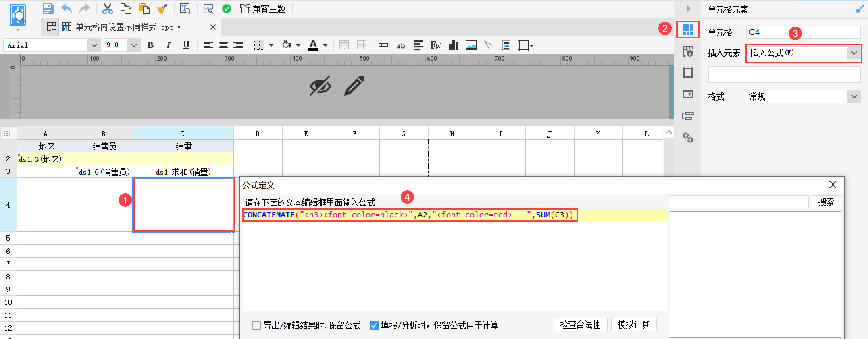Click the font color 'A' swatch

pos(313,45)
